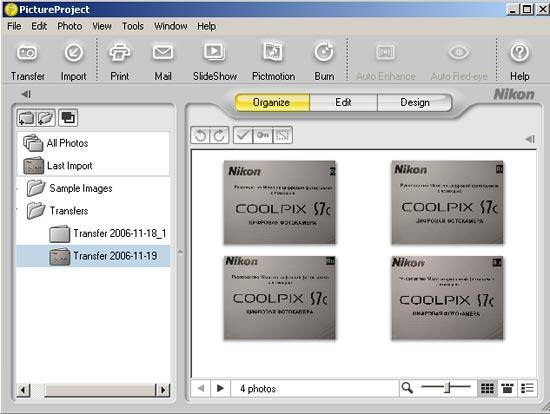Switch to the Edit tab
This screenshot has height=414, width=550.
343,102
